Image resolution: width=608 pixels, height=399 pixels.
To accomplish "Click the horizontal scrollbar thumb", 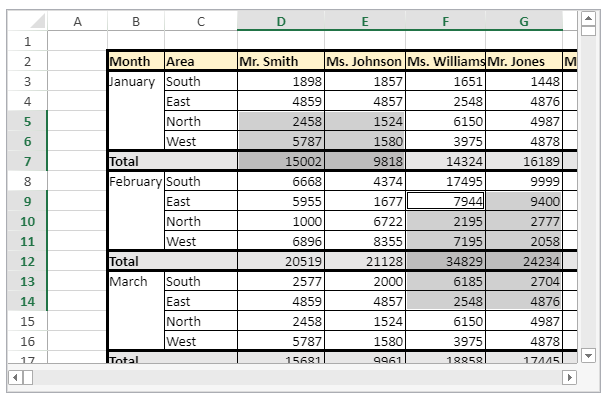I will 28,377.
